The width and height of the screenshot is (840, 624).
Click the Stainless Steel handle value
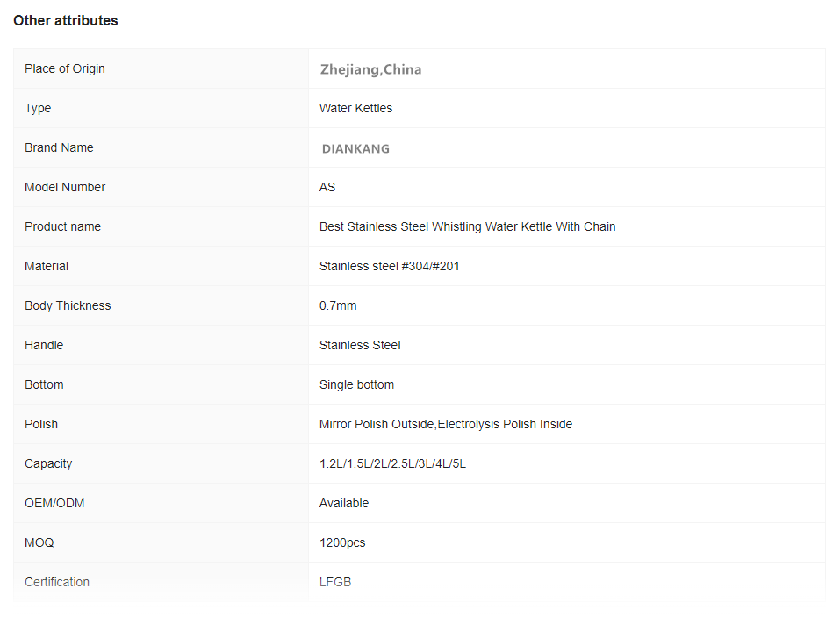click(360, 345)
